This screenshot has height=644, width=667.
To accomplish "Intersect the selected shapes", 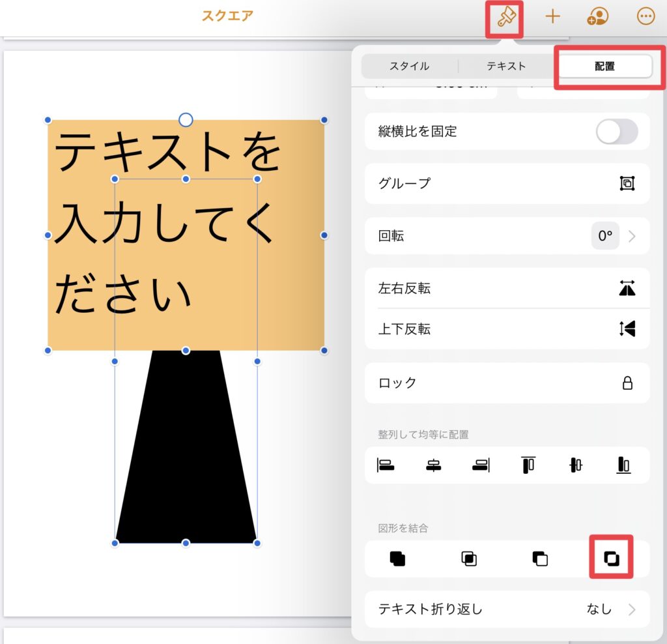I will coord(469,559).
